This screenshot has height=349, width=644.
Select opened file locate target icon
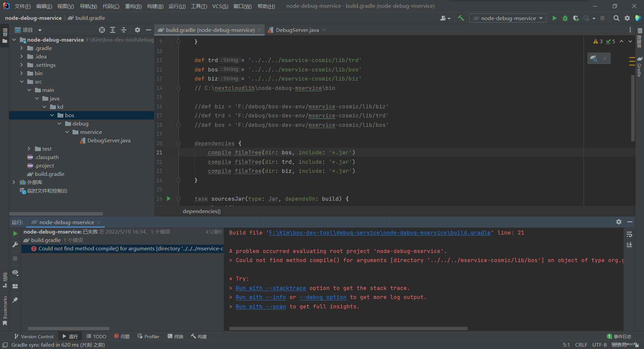click(x=102, y=30)
